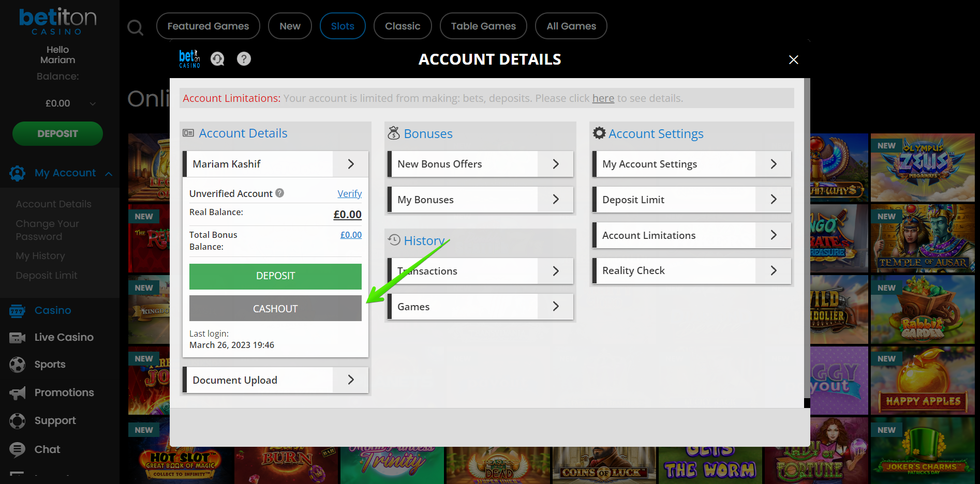Click the Support lifebuoy icon
Screen dimensions: 980x484
point(17,421)
